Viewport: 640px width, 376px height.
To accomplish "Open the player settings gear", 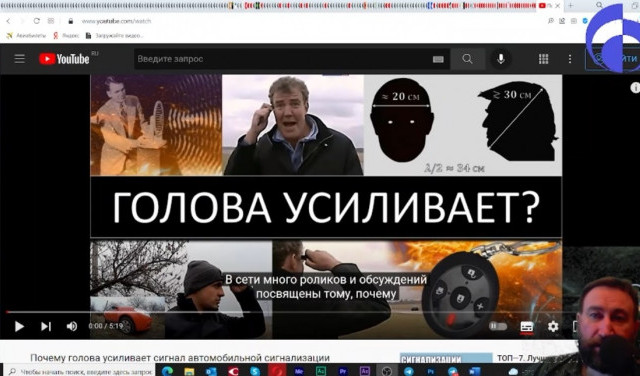I will tap(553, 326).
